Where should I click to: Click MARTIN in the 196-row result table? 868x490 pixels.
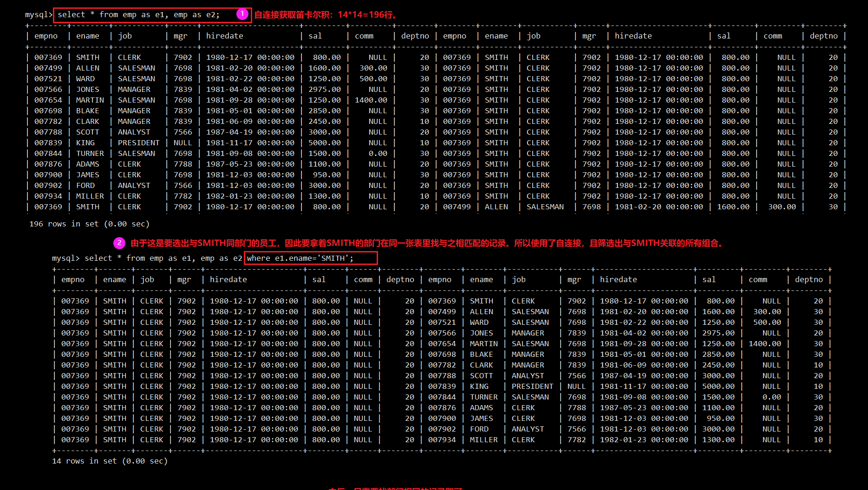(x=90, y=100)
